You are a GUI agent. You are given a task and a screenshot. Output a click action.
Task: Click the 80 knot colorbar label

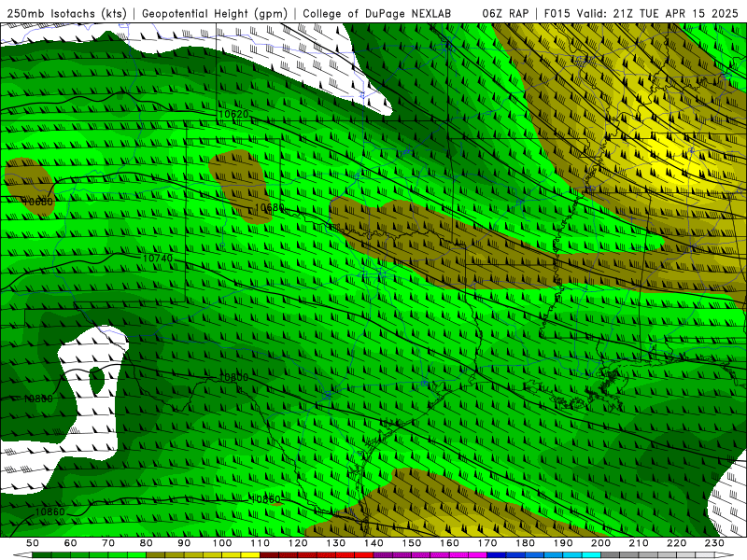[x=147, y=543]
